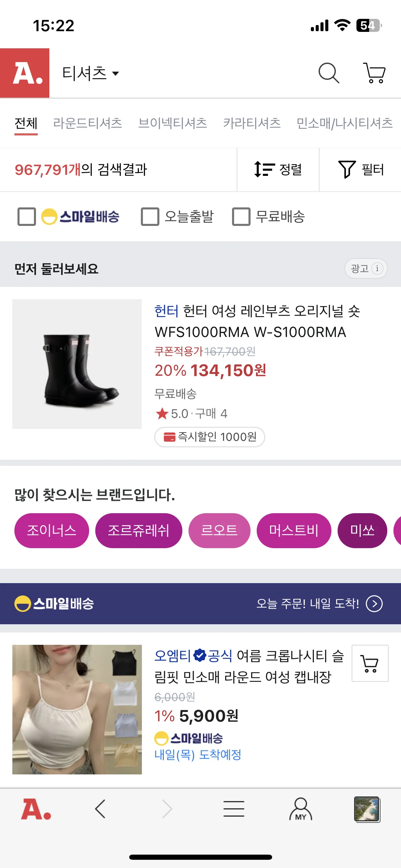Tap the ad info icon 광고

(x=366, y=268)
